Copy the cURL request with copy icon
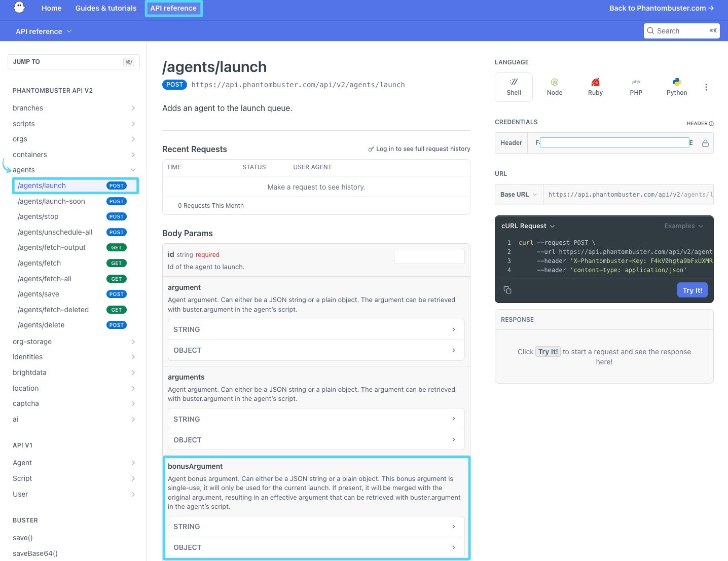This screenshot has width=728, height=561. [507, 290]
